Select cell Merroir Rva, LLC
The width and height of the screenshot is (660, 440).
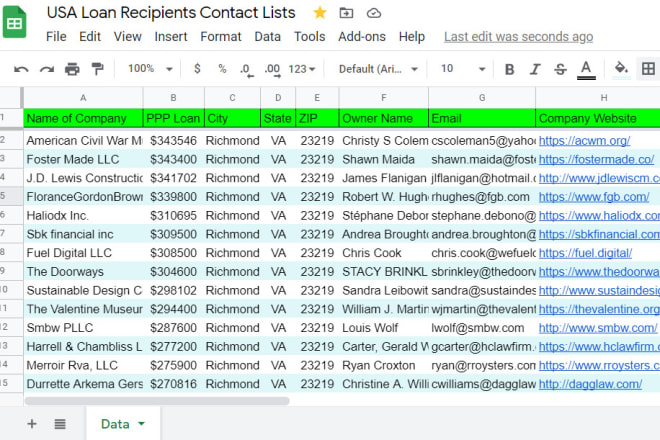83,365
